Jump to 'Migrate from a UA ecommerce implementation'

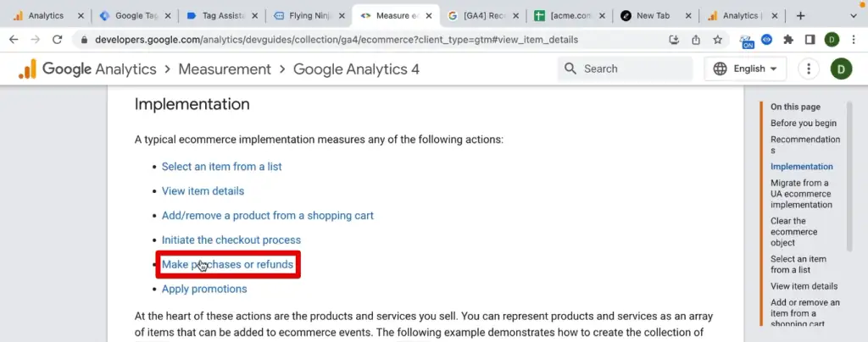coord(801,193)
